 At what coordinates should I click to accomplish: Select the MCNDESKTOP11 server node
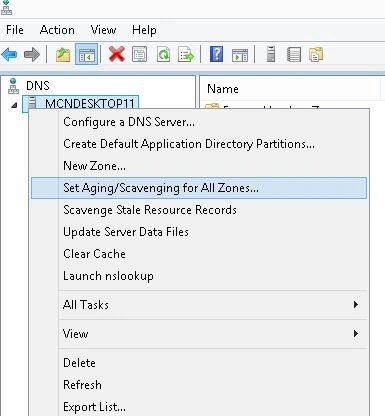click(x=80, y=103)
